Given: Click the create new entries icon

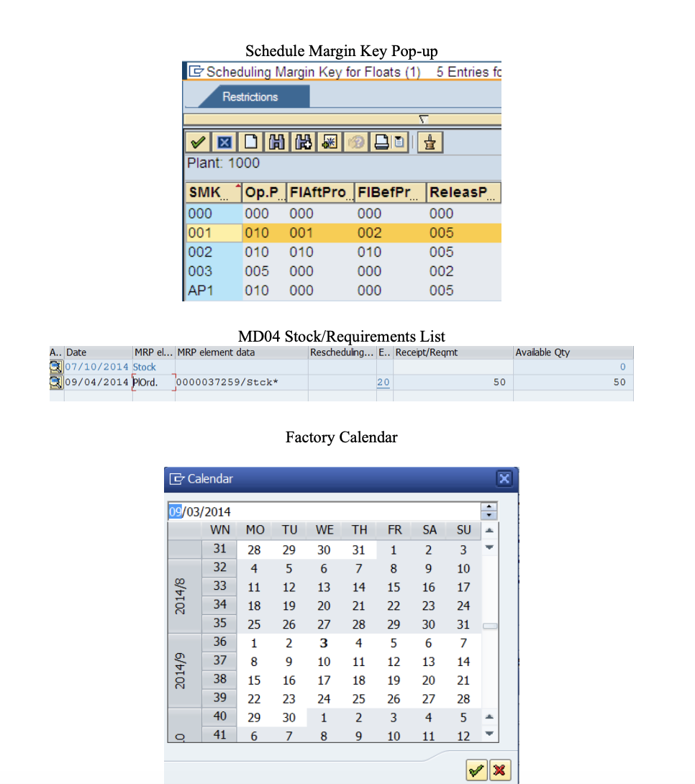Looking at the screenshot, I should coord(329,142).
